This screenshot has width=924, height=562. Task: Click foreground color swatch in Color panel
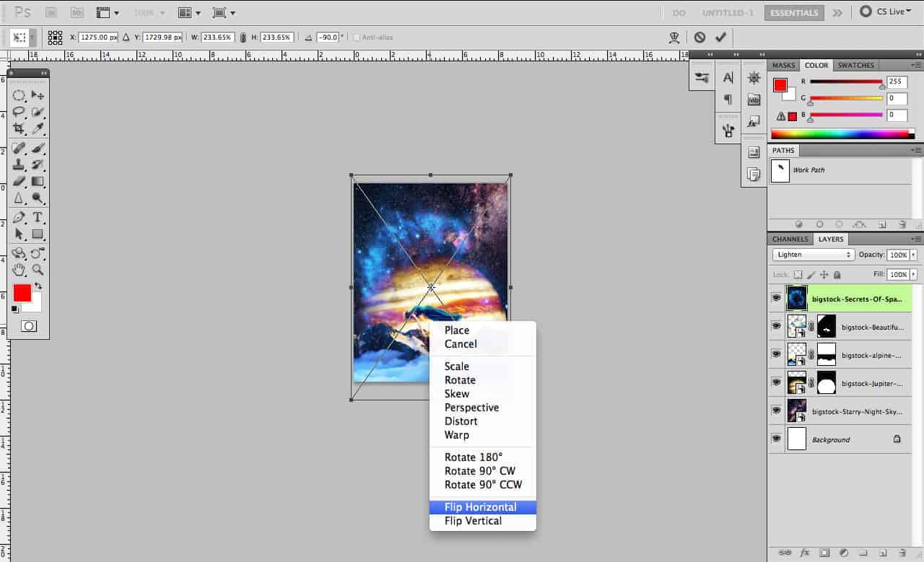click(780, 85)
